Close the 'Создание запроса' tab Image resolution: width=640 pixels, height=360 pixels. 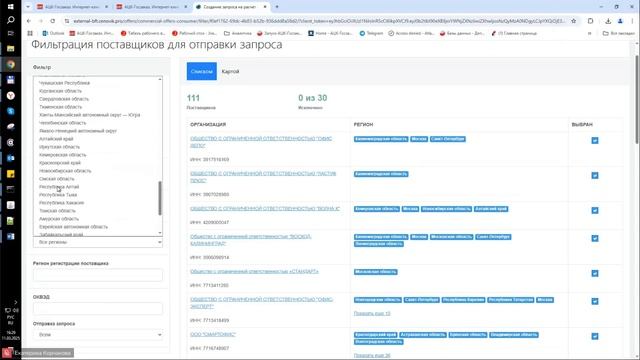[265, 7]
